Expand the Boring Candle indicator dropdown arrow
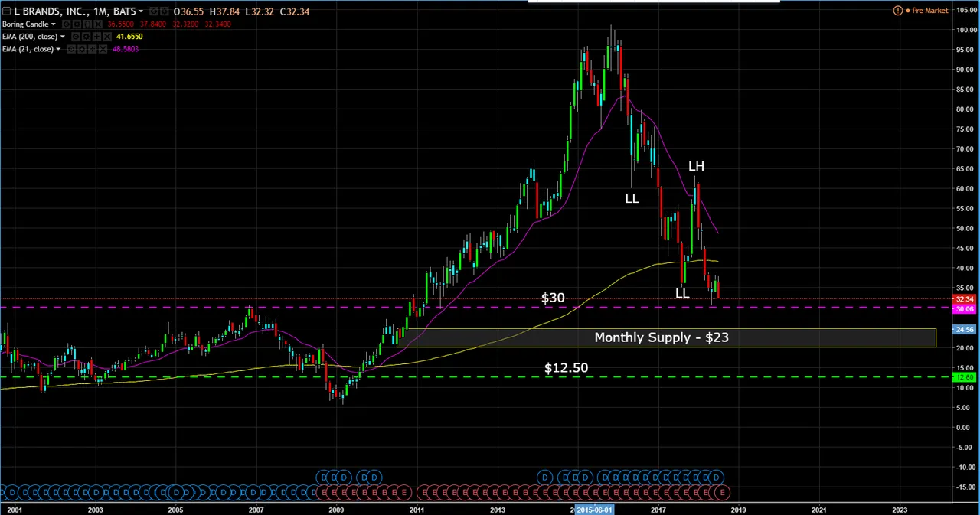 tap(54, 24)
